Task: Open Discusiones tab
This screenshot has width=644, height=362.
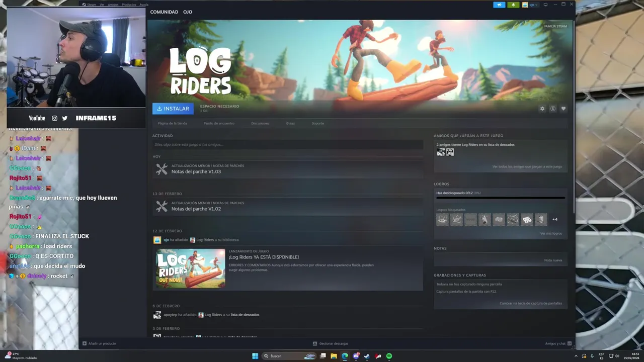Action: coord(260,123)
